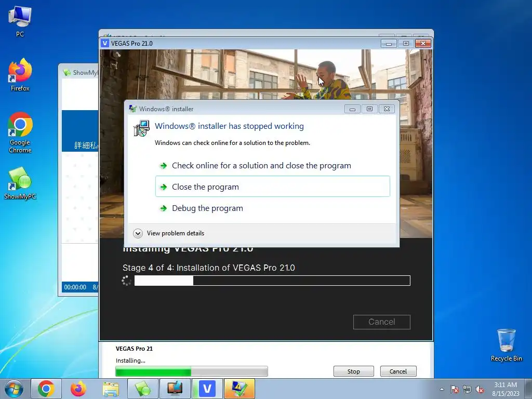Viewport: 532px width, 399px height.
Task: Maximize the VEGAS Pro 21.0 window
Action: coord(406,44)
